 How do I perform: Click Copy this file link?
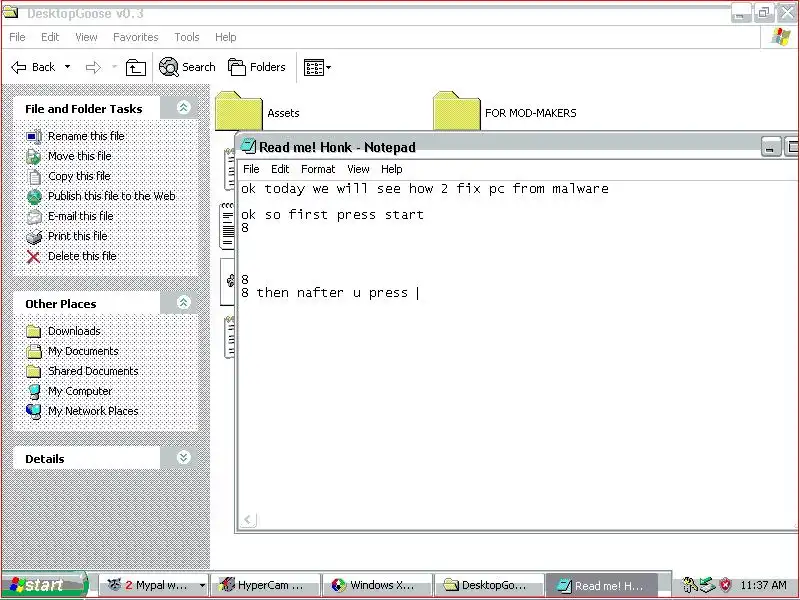click(79, 176)
